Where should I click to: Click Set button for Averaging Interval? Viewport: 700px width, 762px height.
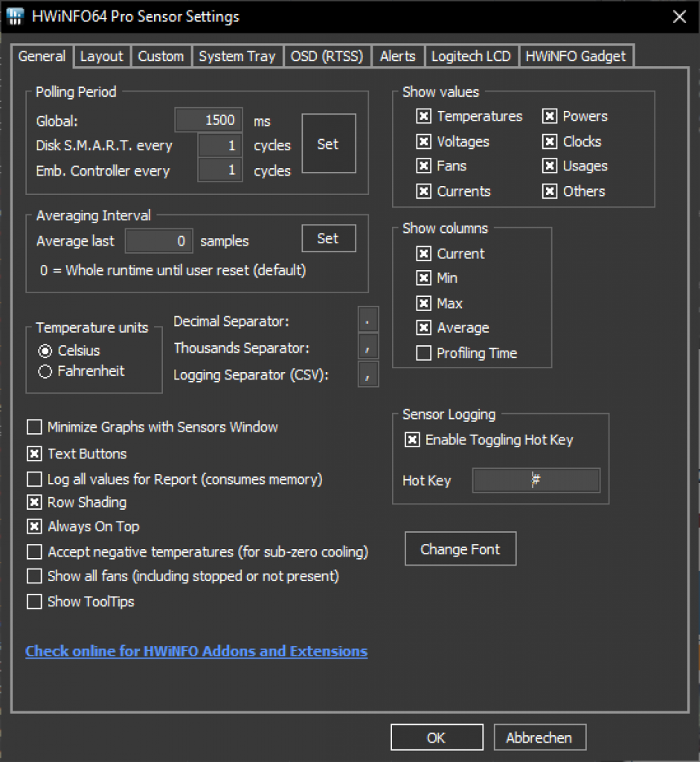point(328,239)
